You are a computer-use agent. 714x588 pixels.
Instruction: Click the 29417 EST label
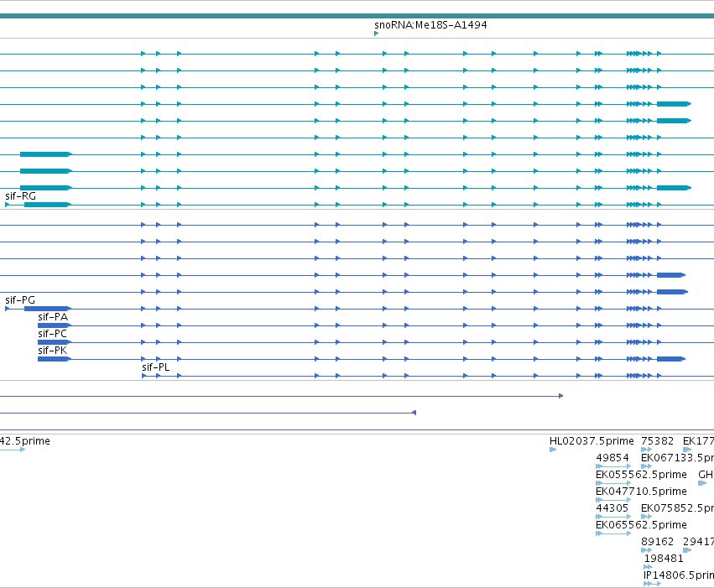point(698,543)
